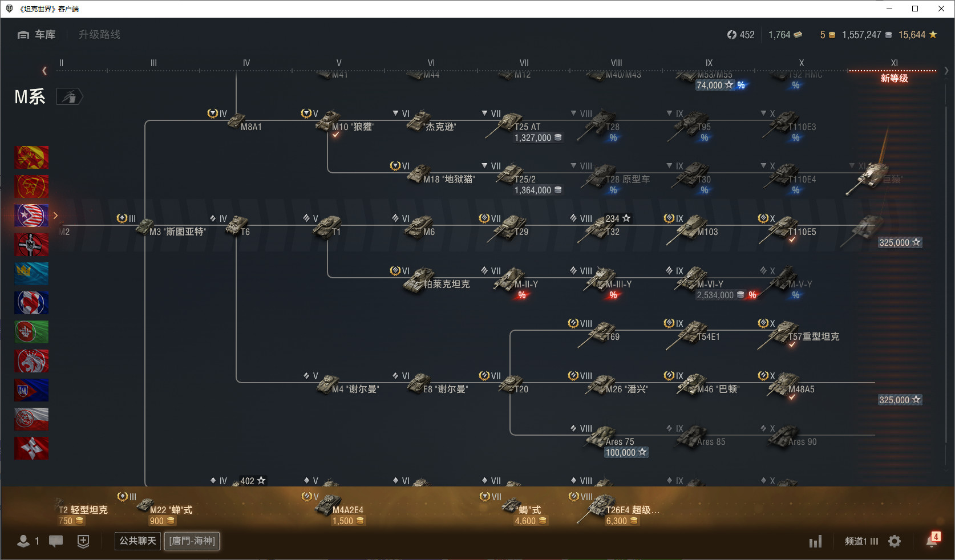Screen dimensions: 955x560
Task: Open the 公共聊天 chat channel
Action: tap(137, 541)
